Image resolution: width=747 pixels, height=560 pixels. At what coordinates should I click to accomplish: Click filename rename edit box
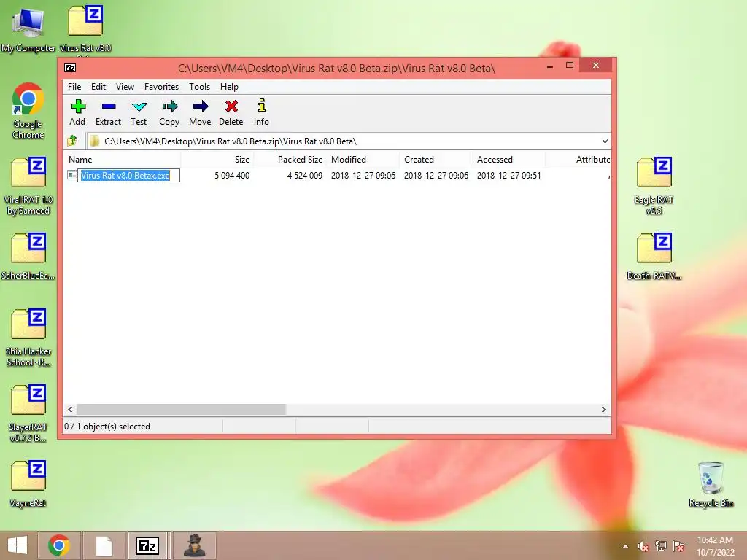[129, 175]
